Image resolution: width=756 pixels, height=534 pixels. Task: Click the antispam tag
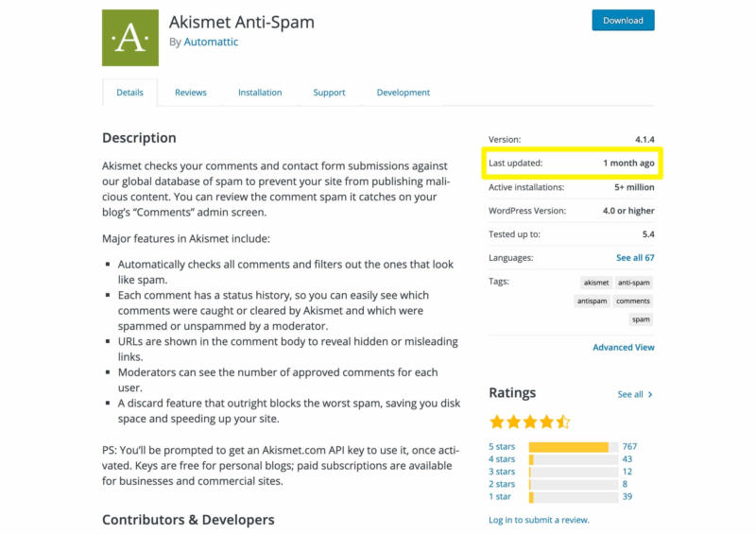[x=591, y=301]
